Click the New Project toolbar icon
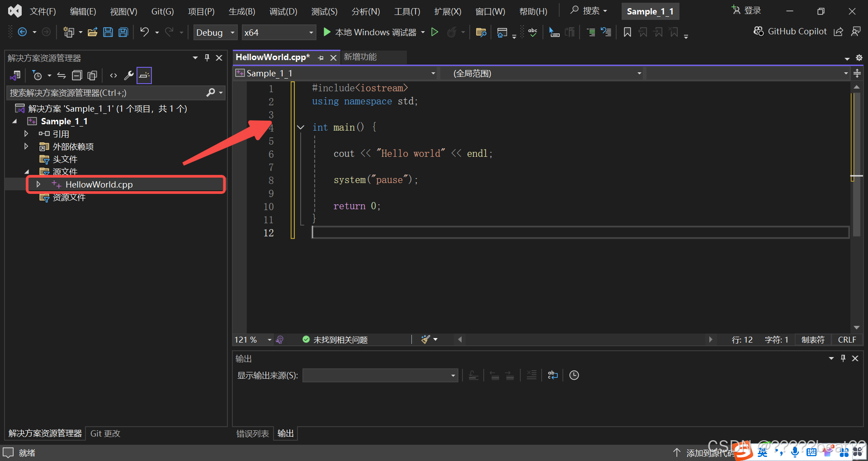 point(69,32)
